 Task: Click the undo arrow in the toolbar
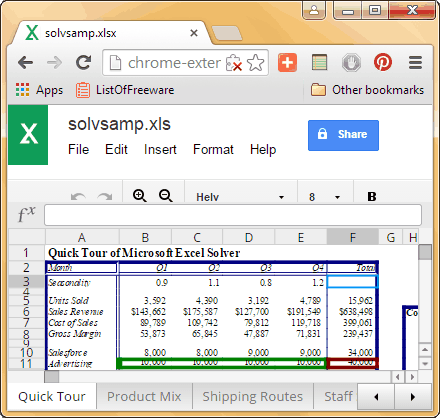(x=78, y=197)
